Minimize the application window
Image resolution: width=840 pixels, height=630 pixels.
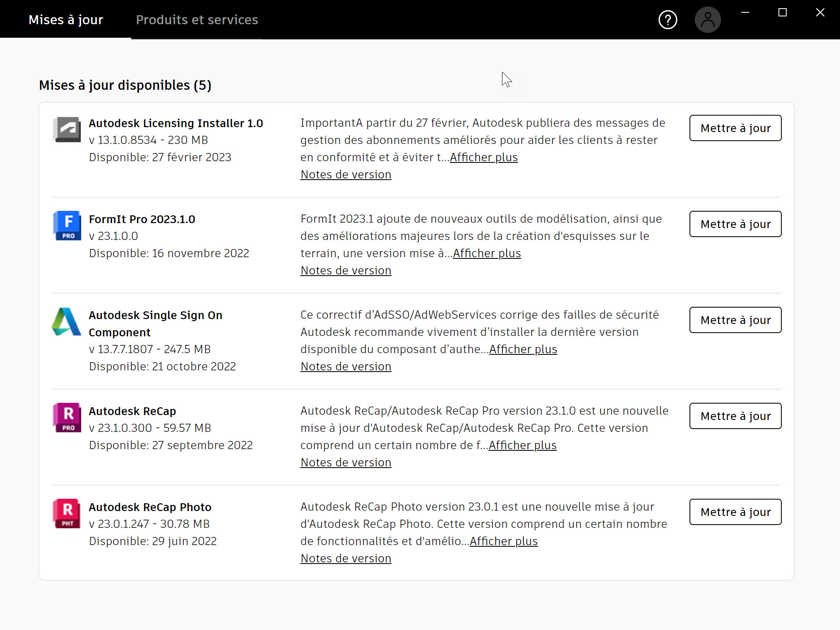tap(746, 13)
